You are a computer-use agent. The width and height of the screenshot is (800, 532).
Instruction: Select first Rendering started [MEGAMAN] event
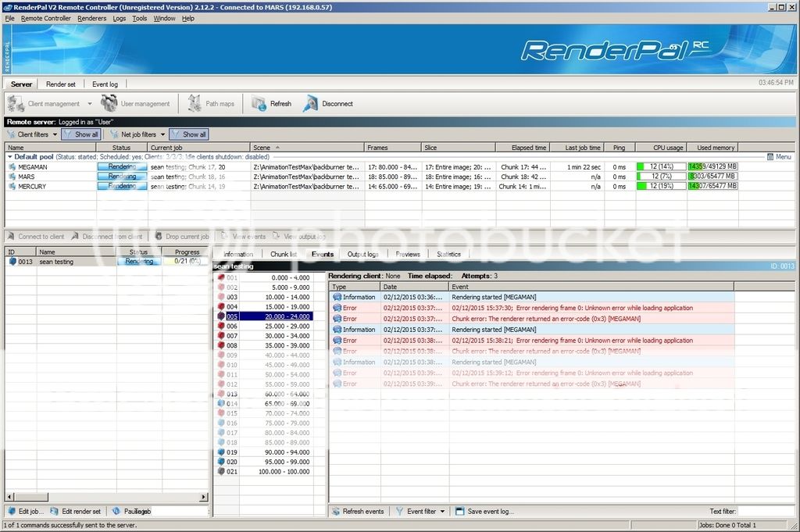click(x=531, y=297)
